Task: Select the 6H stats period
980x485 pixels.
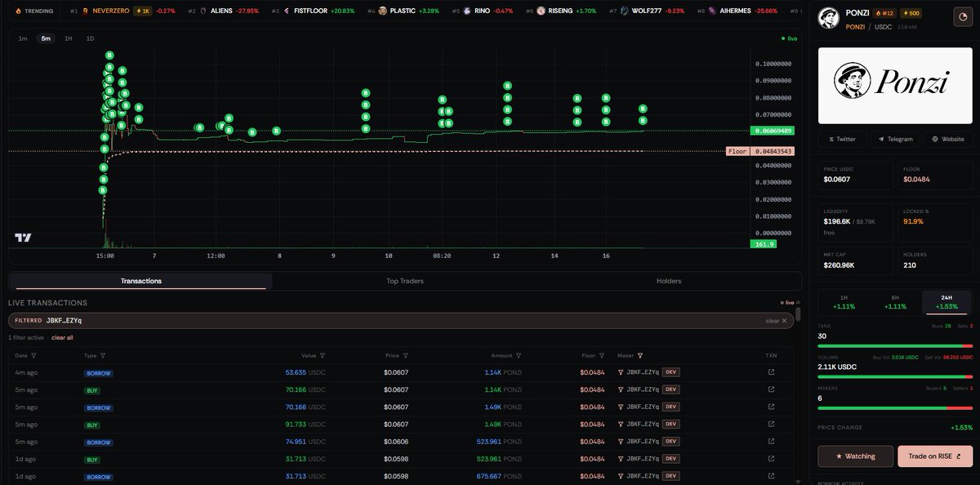Action: 895,302
